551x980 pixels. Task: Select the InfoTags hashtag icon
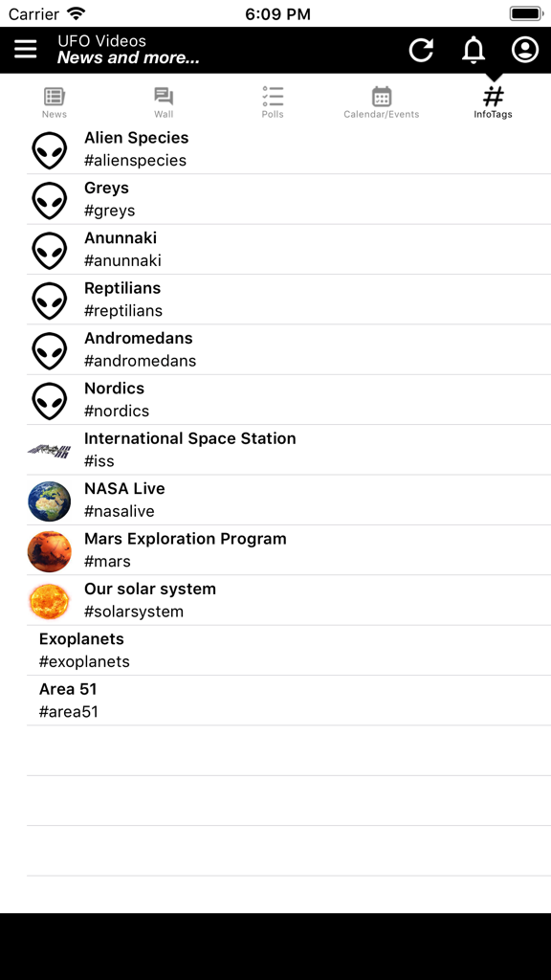click(492, 96)
